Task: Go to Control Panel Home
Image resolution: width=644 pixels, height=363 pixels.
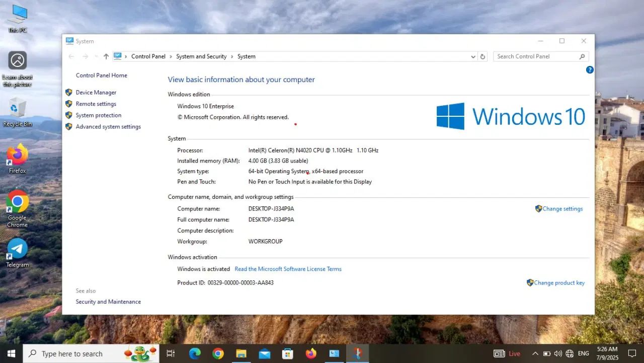Action: point(102,76)
